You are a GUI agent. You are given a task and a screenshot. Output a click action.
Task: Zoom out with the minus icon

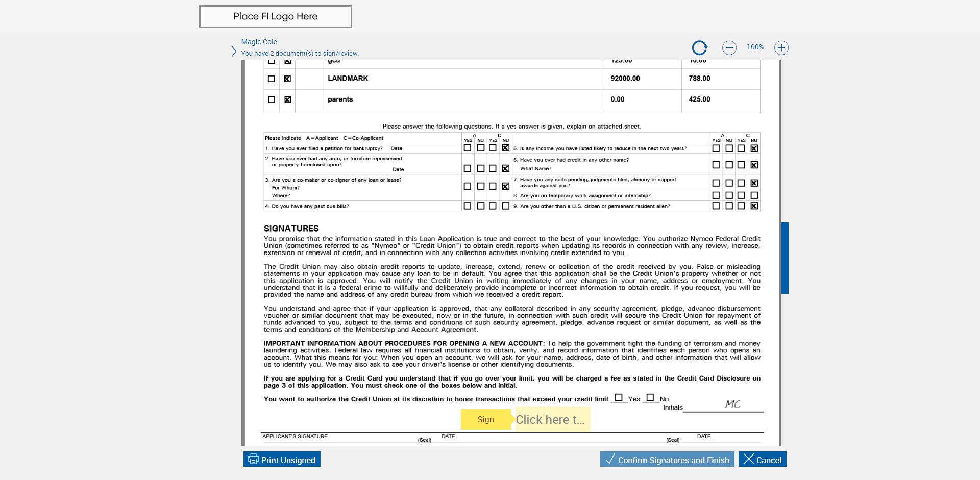point(729,48)
